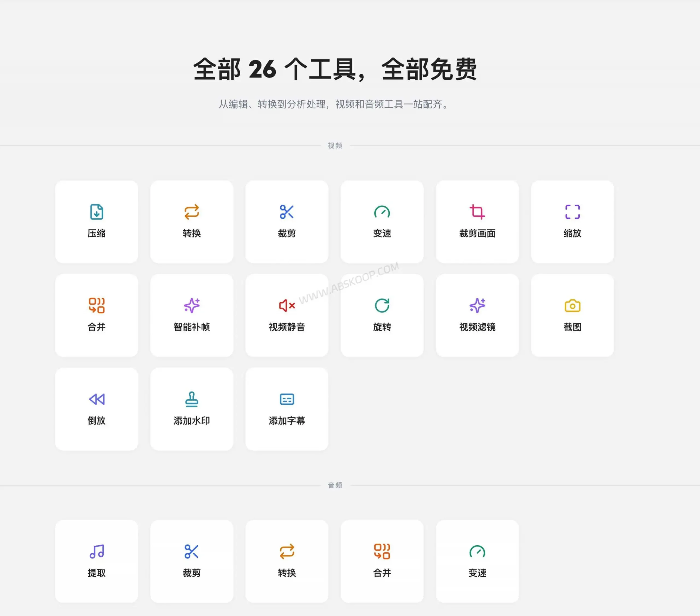The width and height of the screenshot is (700, 616).
Task: Click the 截图 camera icon
Action: (572, 305)
